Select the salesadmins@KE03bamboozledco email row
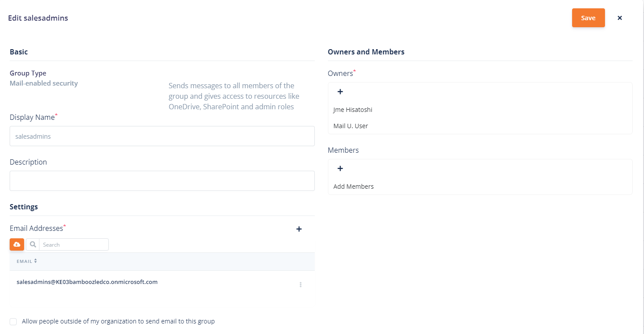Screen dimensions: 644x334 click(x=87, y=282)
